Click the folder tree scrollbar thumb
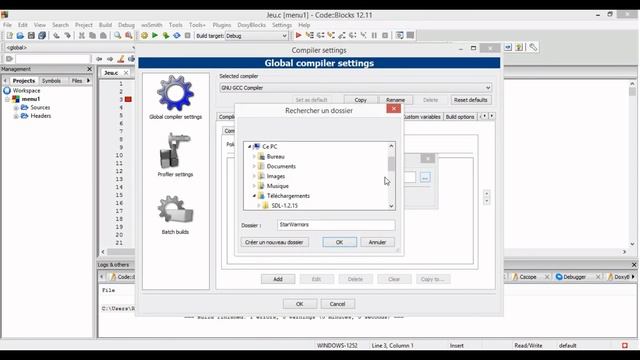640x360 pixels. 391,164
